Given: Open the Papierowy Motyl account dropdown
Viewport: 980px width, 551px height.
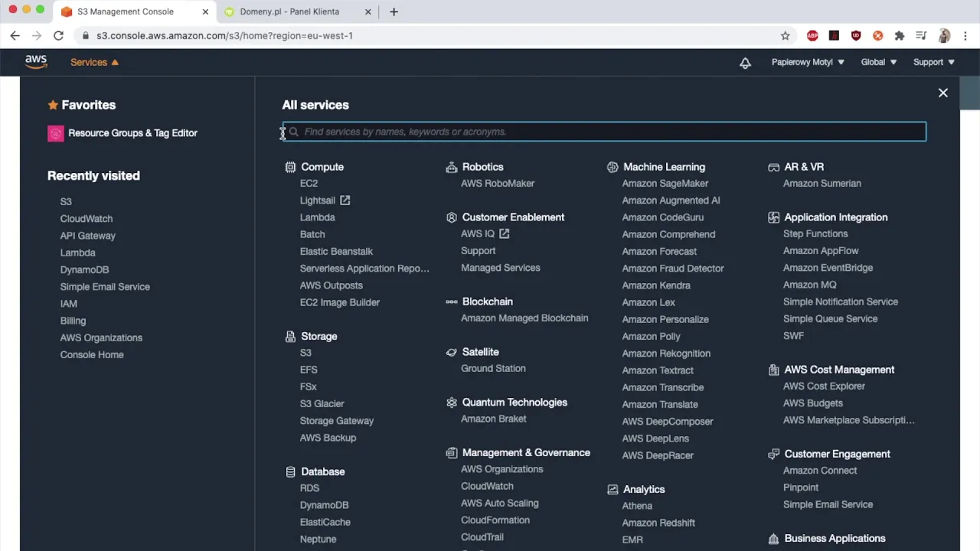Looking at the screenshot, I should [x=808, y=62].
